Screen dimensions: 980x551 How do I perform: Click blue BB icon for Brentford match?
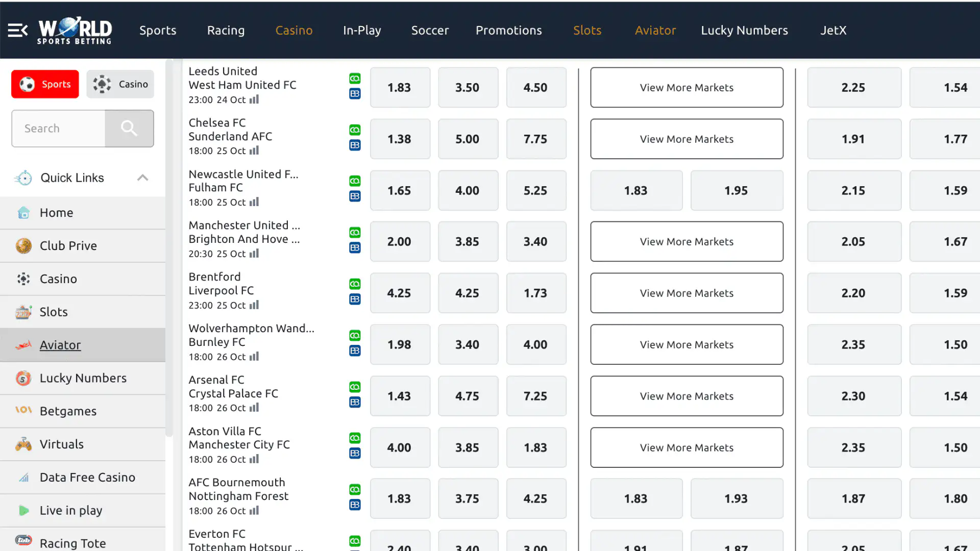pyautogui.click(x=355, y=299)
